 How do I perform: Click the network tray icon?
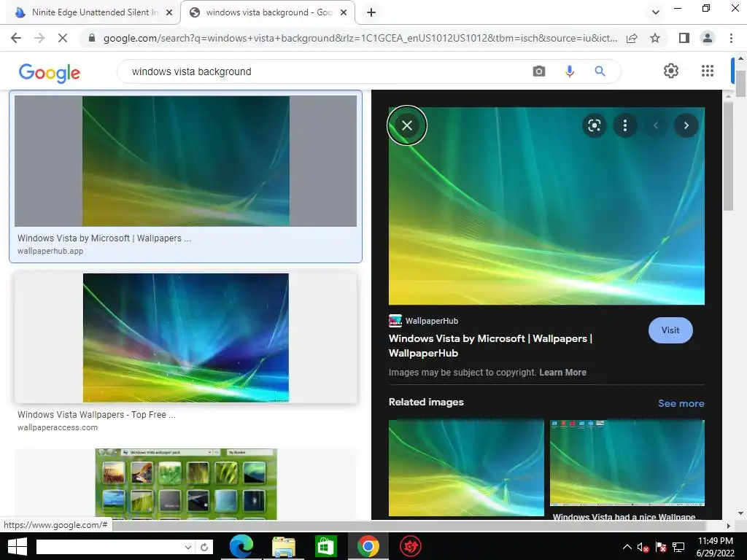[678, 548]
